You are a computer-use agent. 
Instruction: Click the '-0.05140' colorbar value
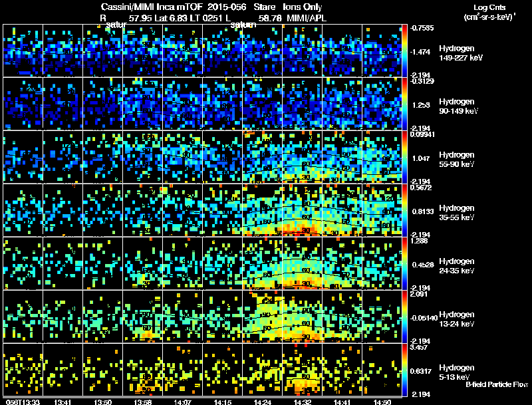click(x=424, y=318)
